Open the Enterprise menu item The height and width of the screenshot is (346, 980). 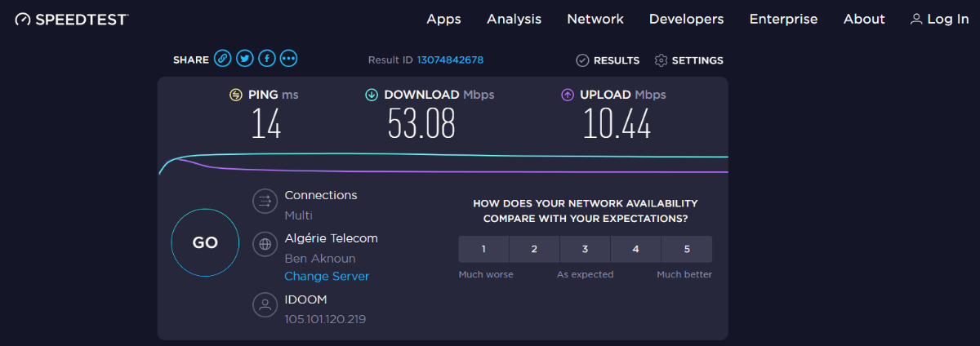pyautogui.click(x=783, y=19)
